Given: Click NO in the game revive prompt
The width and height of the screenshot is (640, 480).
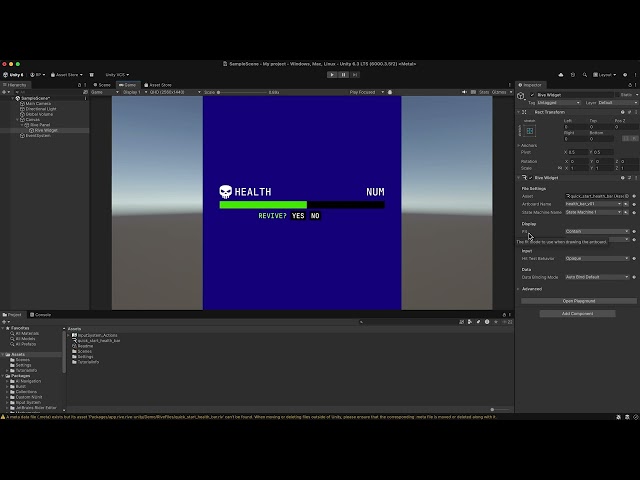Looking at the screenshot, I should pos(315,216).
